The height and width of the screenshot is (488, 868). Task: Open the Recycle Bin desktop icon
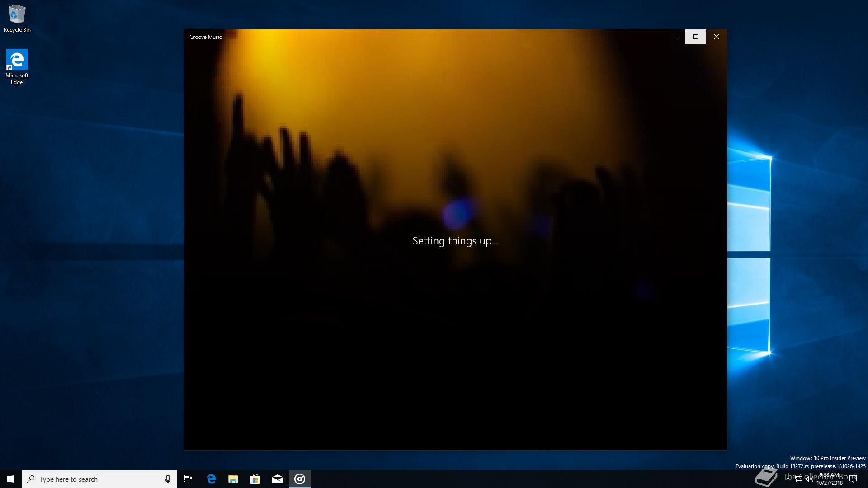(17, 19)
